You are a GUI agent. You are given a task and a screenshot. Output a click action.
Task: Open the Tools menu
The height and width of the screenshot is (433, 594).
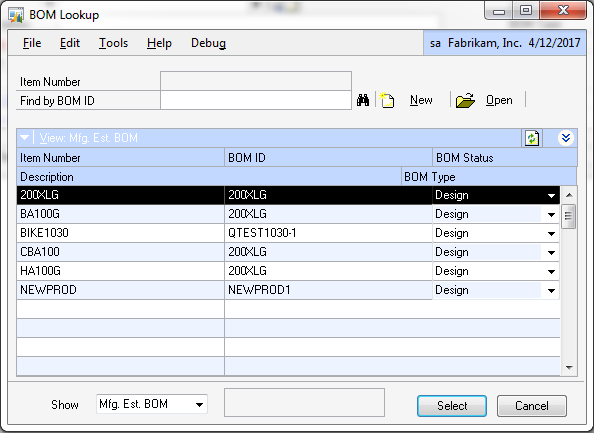pos(113,43)
